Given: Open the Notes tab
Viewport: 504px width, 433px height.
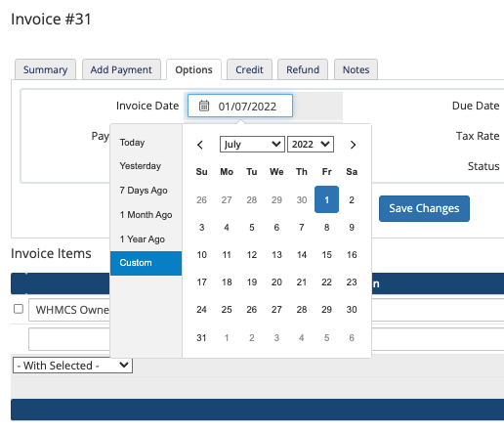Looking at the screenshot, I should [356, 69].
